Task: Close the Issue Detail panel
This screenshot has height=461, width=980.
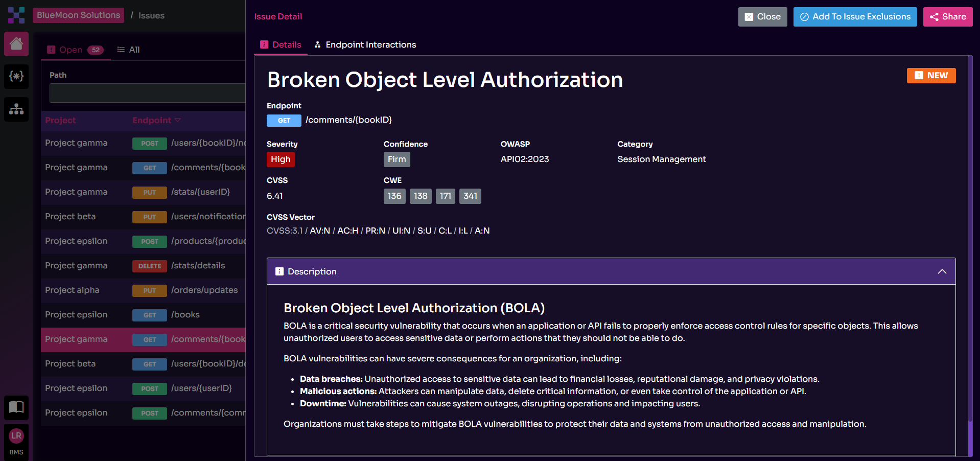Action: [762, 17]
